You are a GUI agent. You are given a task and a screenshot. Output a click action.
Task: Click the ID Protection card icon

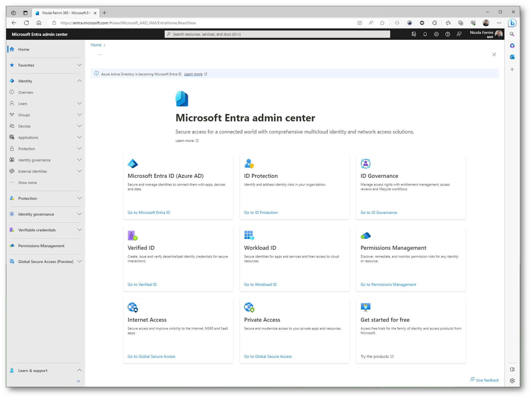point(249,164)
